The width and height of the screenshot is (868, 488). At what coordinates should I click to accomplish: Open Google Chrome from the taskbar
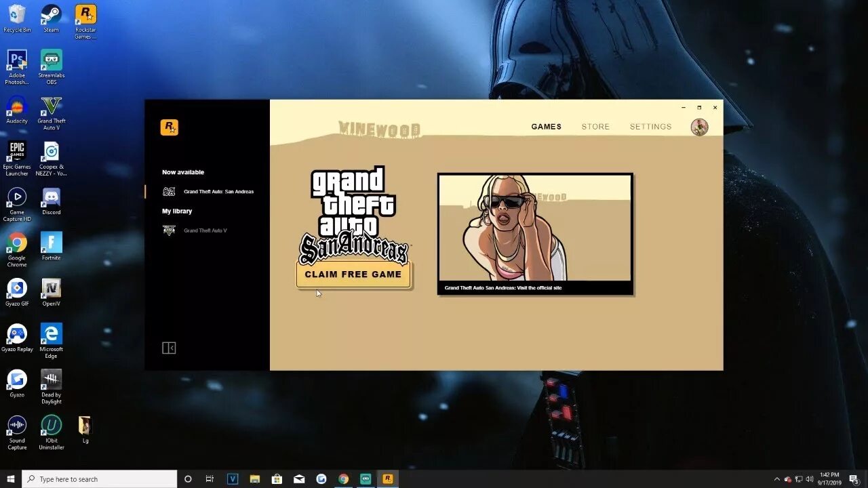pyautogui.click(x=344, y=479)
